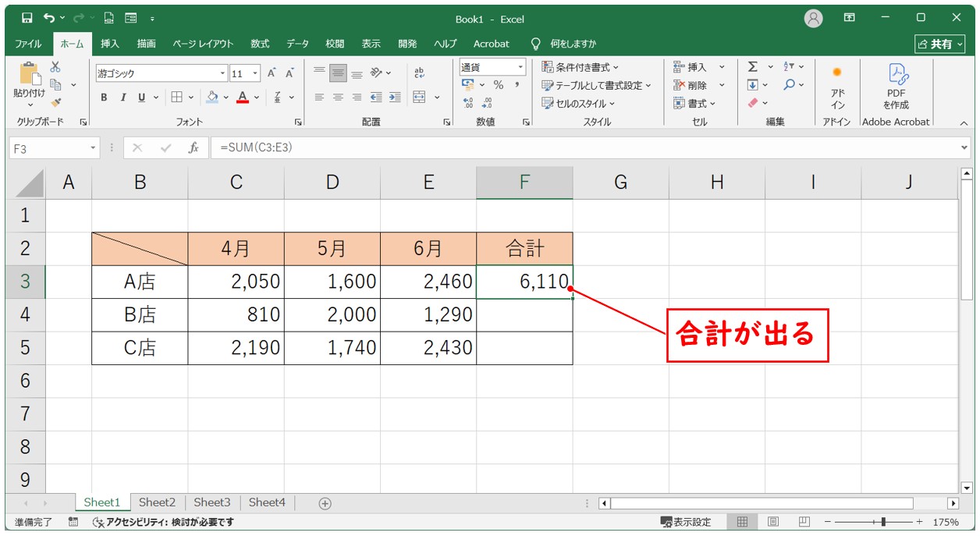Increase decimal places in number group
The height and width of the screenshot is (536, 980).
pos(468,102)
